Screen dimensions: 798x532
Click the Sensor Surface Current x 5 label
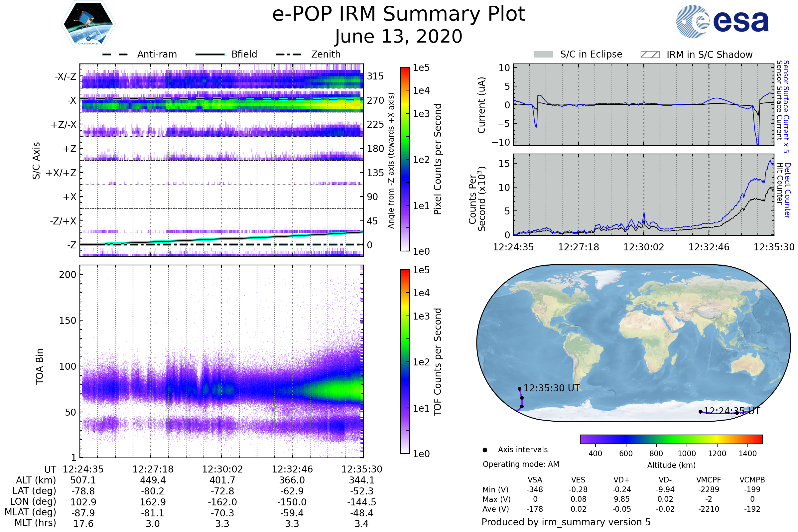[786, 106]
